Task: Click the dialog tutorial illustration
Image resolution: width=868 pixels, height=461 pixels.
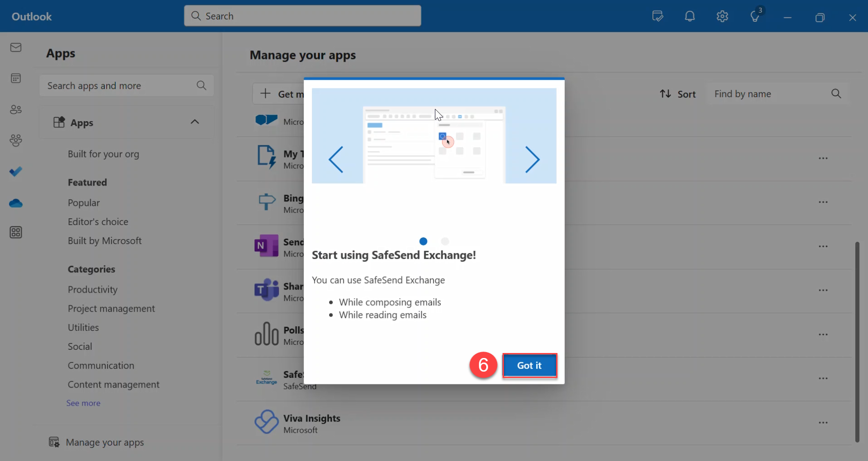Action: [434, 136]
